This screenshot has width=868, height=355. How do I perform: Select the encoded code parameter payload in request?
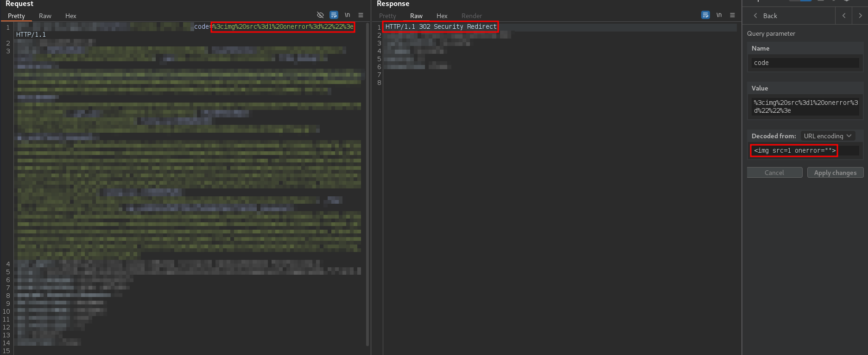pos(283,27)
